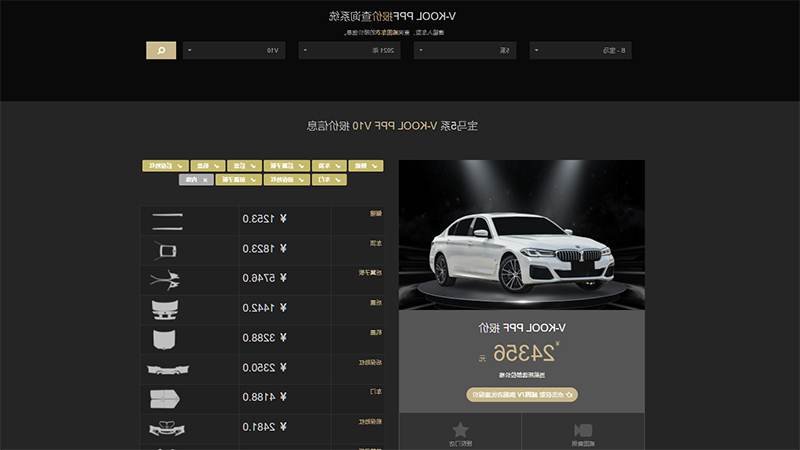
Task: Open the video camera icon case section
Action: (583, 433)
